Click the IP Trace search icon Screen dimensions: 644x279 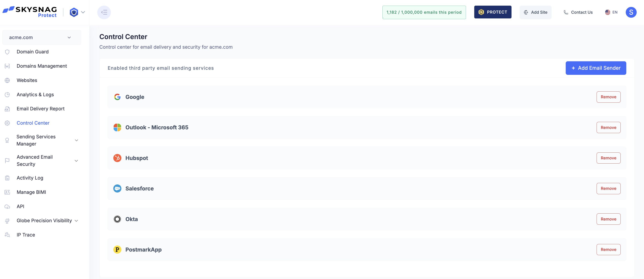(x=7, y=235)
